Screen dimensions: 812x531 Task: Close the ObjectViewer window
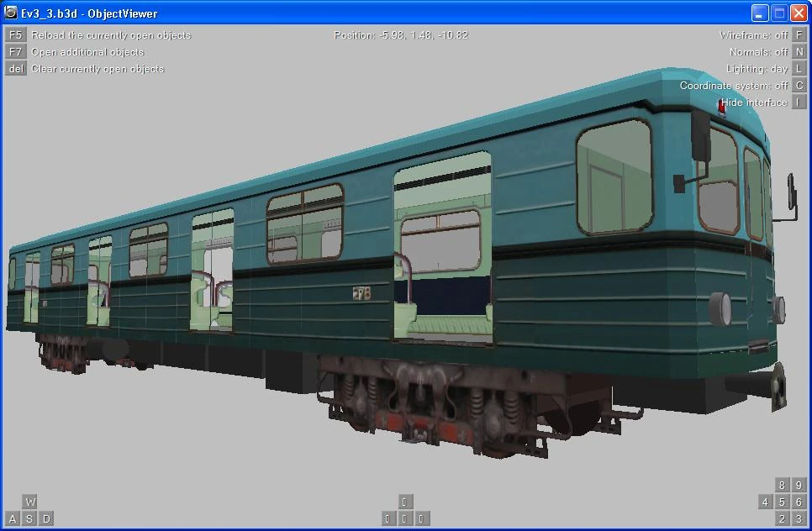point(799,13)
